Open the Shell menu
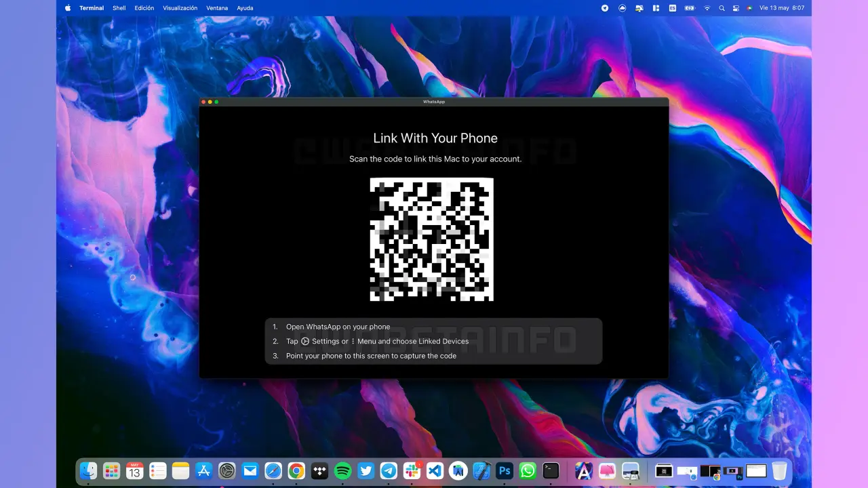868x488 pixels. pos(119,8)
